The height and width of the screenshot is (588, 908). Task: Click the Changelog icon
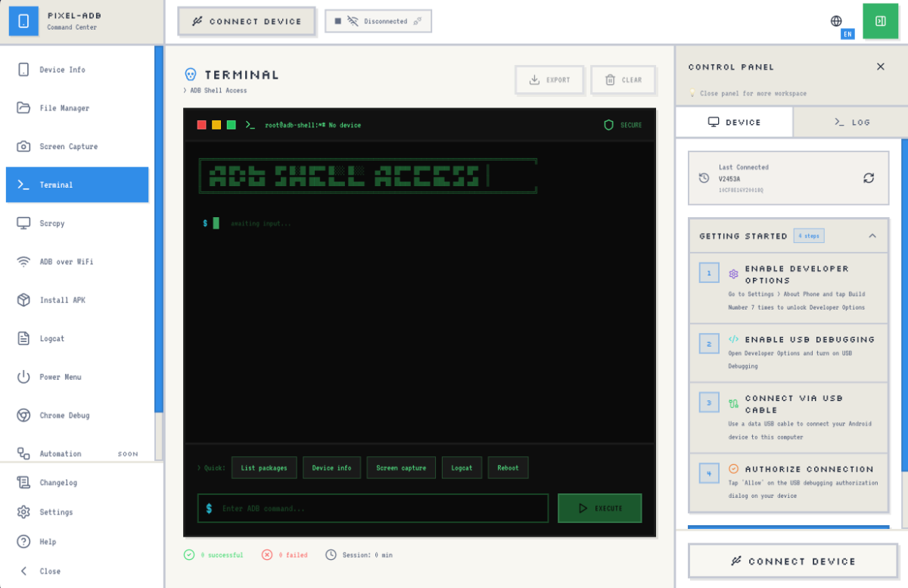coord(23,483)
